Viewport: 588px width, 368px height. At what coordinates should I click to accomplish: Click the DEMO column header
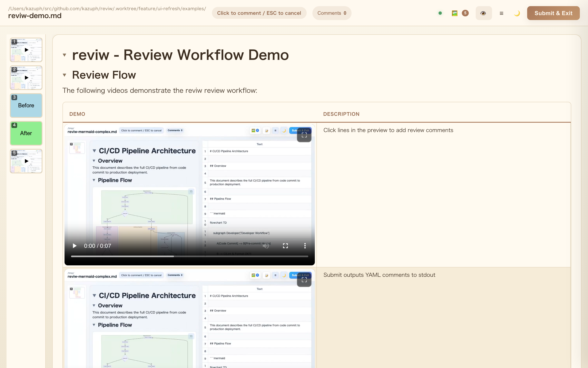click(x=77, y=114)
